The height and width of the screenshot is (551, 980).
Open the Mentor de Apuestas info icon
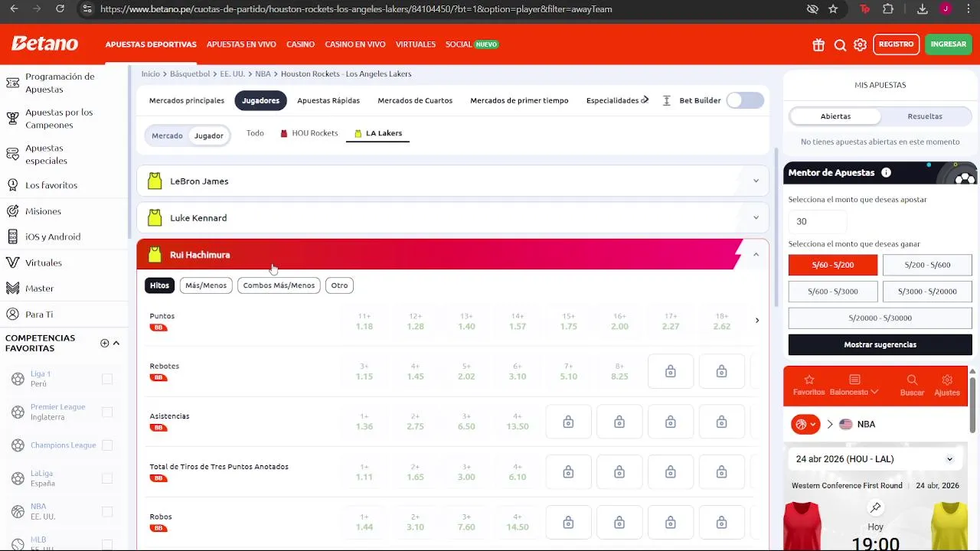pos(886,173)
